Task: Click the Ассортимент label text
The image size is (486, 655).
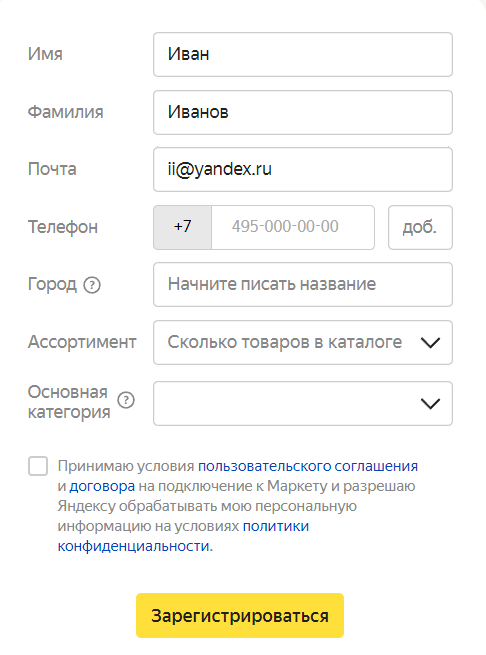Action: click(x=82, y=342)
